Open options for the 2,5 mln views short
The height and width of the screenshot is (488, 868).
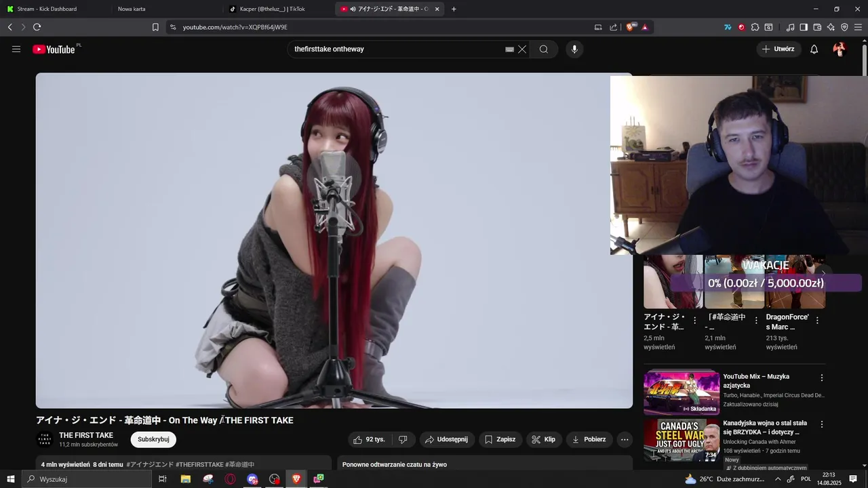[694, 320]
